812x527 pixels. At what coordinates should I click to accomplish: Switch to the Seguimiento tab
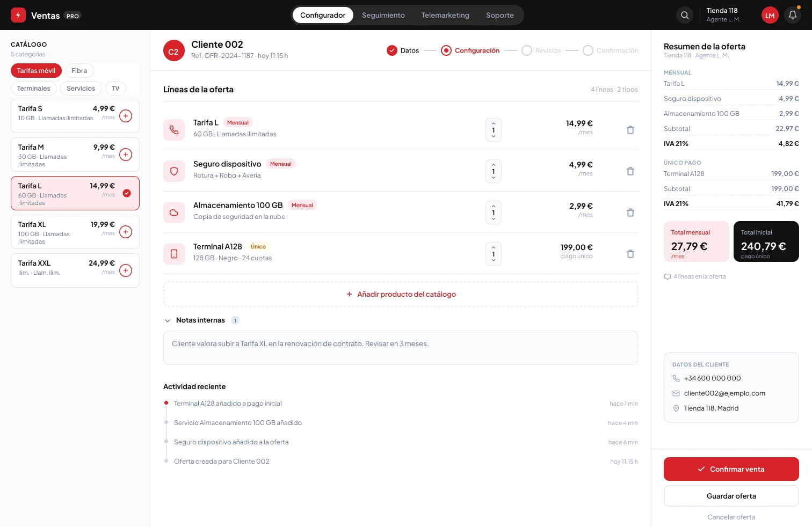click(383, 15)
